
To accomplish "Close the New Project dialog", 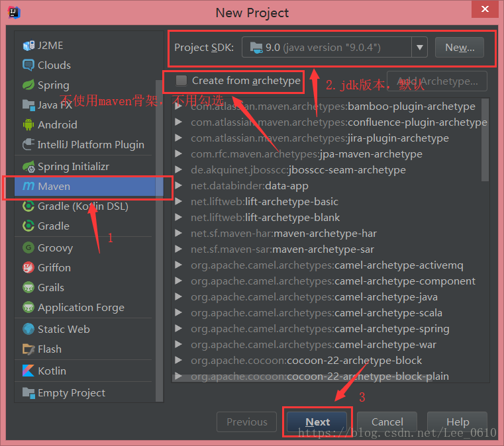I will [485, 9].
